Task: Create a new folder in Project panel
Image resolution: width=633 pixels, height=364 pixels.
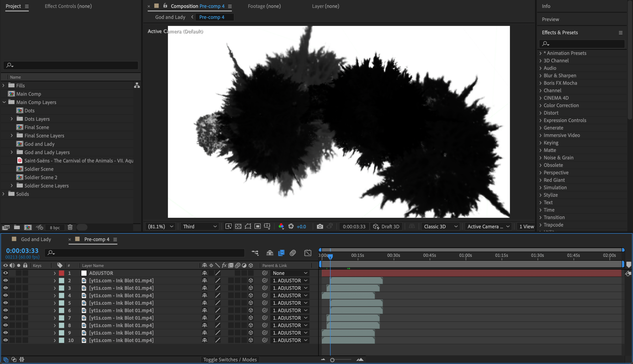Action: pyautogui.click(x=17, y=227)
